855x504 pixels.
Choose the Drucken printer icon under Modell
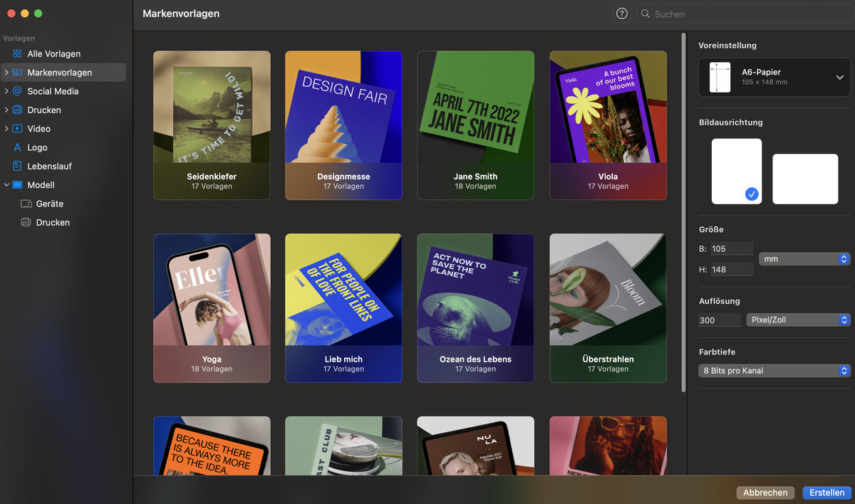pos(26,222)
